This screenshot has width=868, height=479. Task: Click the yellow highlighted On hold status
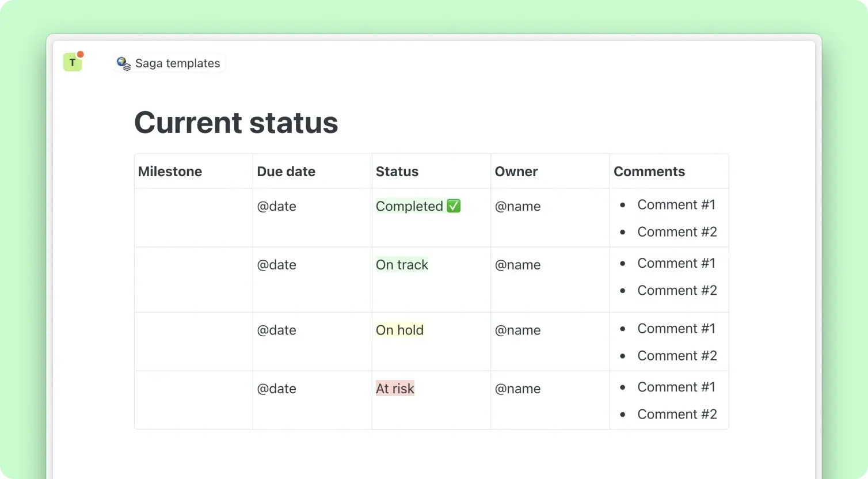pos(399,330)
